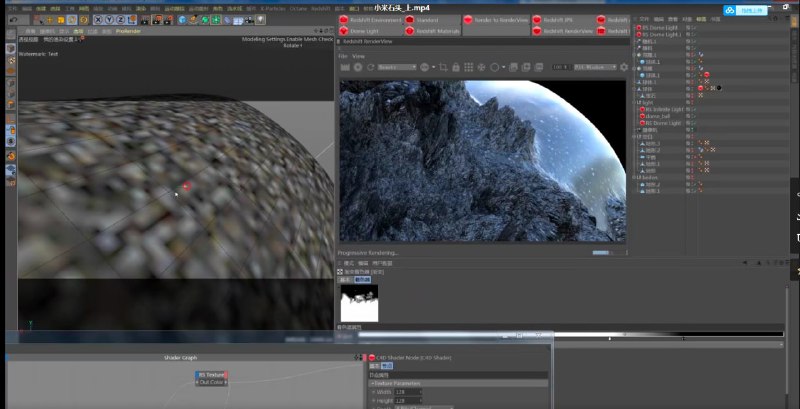
Task: Open the File menu in RenderView
Action: click(342, 56)
